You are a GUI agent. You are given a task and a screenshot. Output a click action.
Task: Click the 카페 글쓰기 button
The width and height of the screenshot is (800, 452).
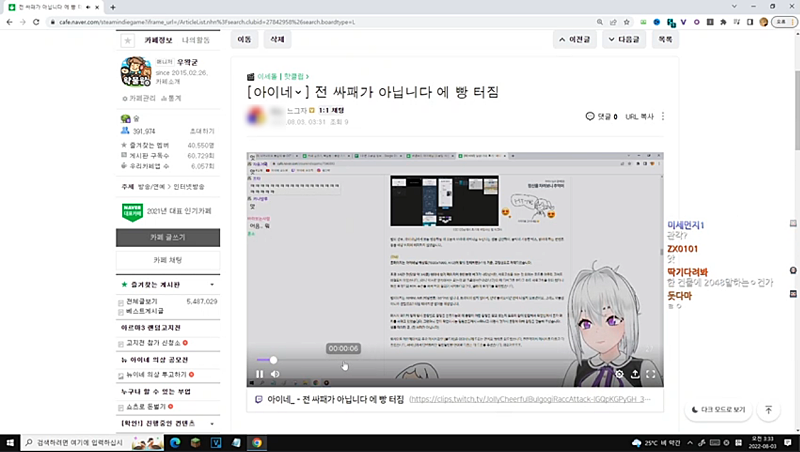(x=168, y=237)
